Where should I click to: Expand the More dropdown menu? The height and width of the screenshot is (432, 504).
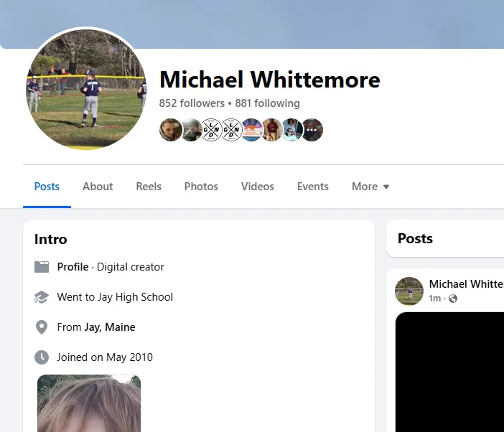tap(370, 187)
